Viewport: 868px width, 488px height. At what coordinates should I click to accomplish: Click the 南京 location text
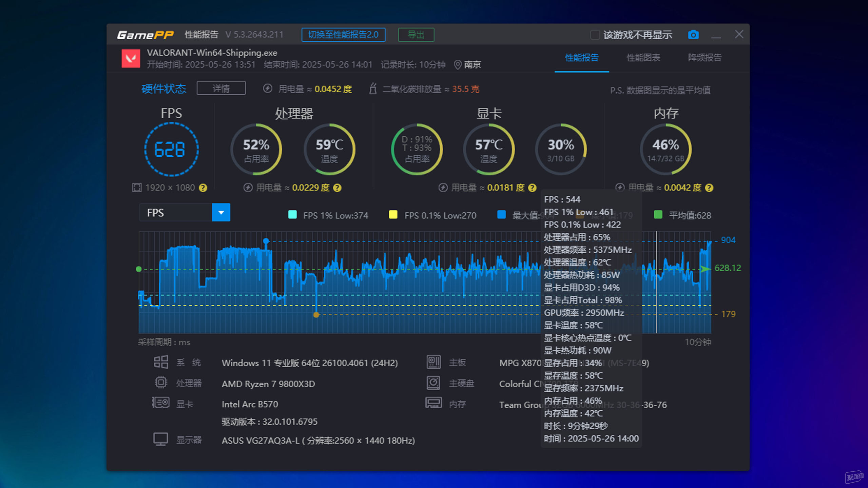472,64
